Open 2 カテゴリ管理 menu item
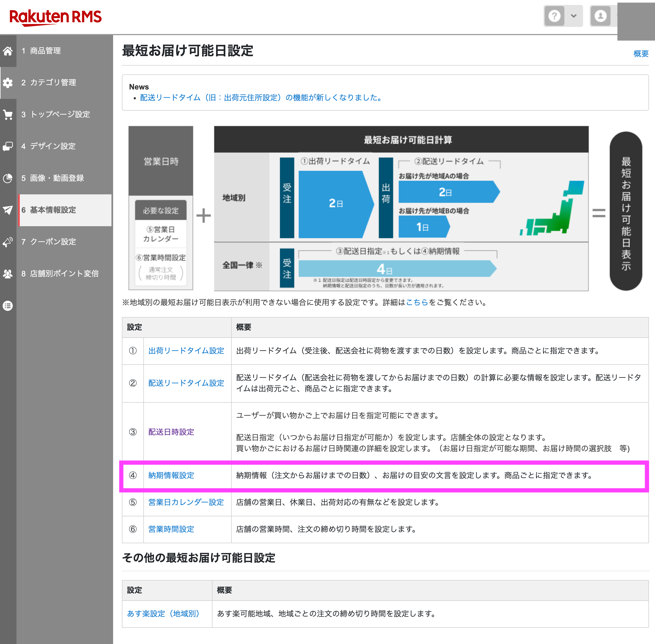Viewport: 655px width, 644px height. [x=64, y=83]
